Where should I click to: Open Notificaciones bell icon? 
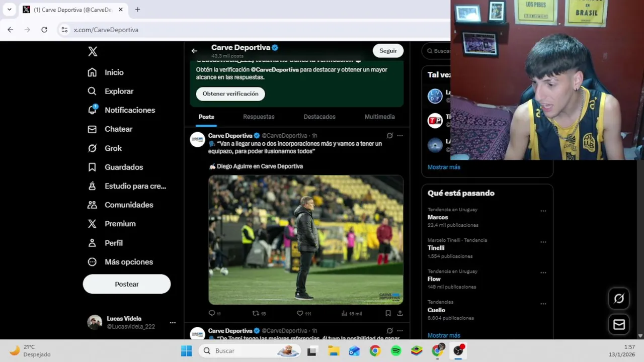click(92, 110)
